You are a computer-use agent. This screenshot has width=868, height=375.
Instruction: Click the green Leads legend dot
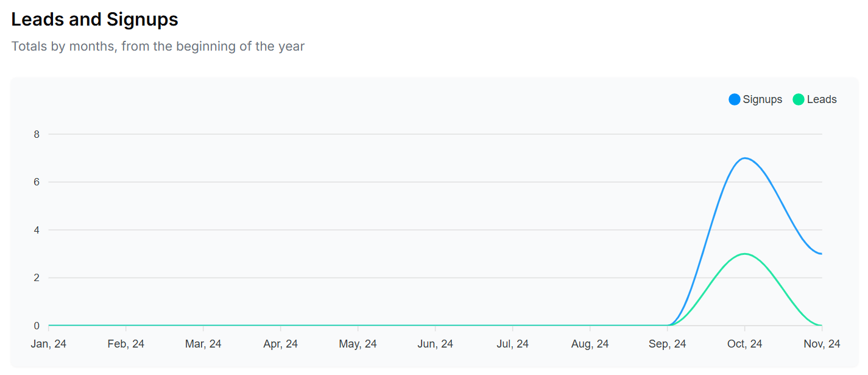tap(799, 99)
